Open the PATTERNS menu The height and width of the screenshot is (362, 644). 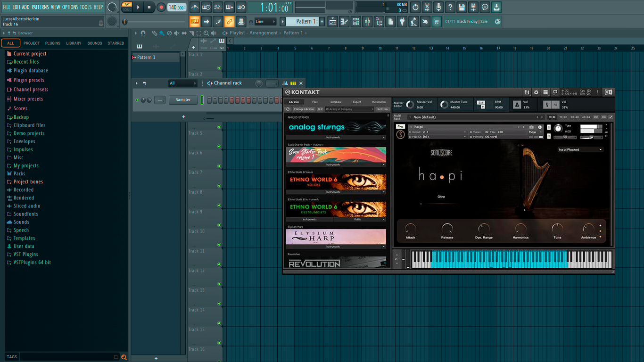[40, 7]
